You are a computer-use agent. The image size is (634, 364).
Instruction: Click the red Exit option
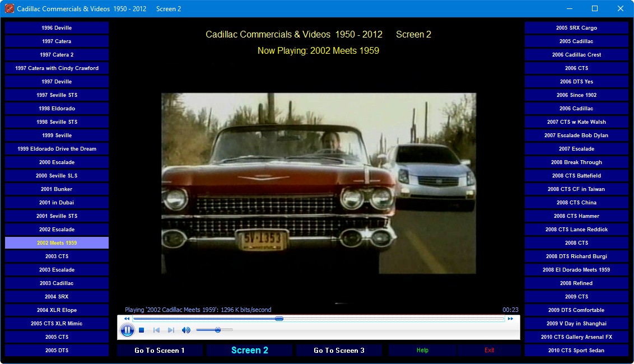click(x=490, y=350)
